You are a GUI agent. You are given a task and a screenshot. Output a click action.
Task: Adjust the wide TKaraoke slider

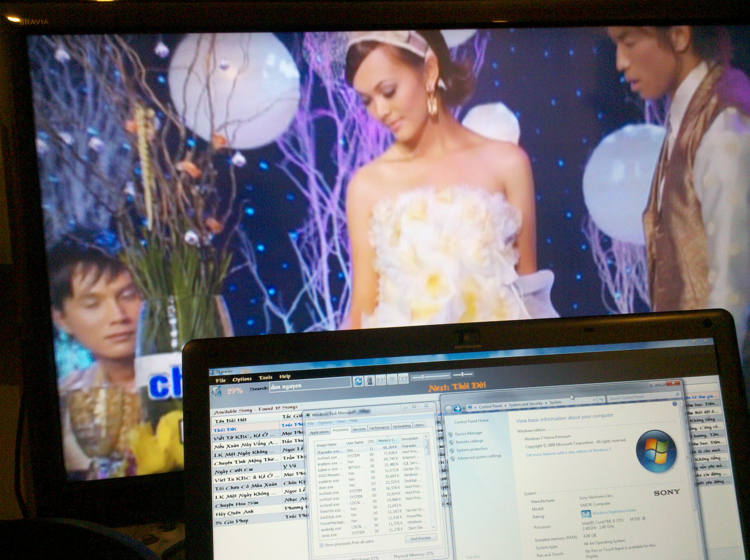point(431,377)
